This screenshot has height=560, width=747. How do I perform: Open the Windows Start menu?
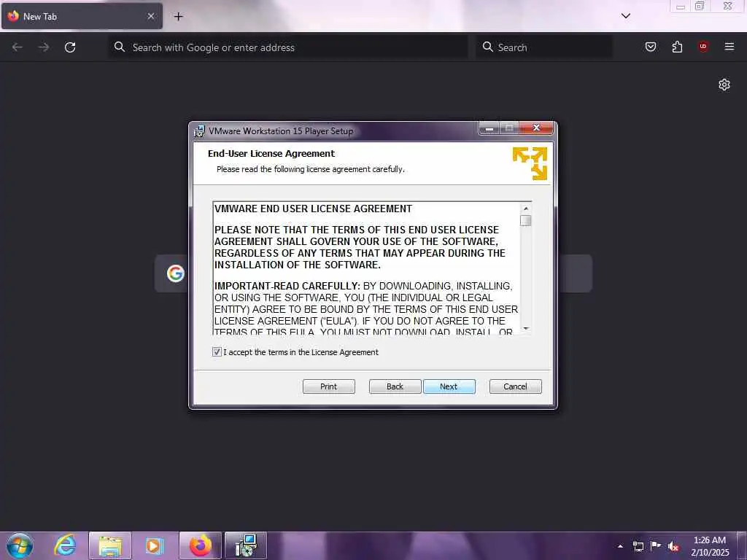click(20, 545)
